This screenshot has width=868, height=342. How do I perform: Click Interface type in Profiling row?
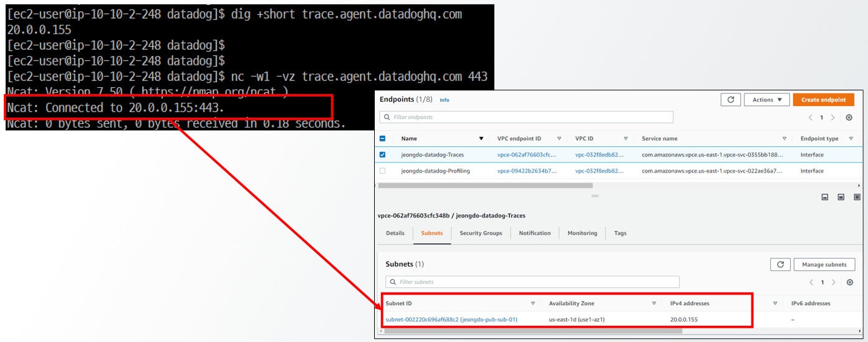tap(812, 171)
